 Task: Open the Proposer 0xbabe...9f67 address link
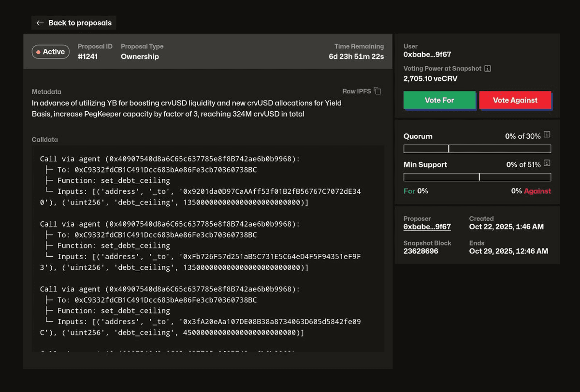[x=427, y=227]
